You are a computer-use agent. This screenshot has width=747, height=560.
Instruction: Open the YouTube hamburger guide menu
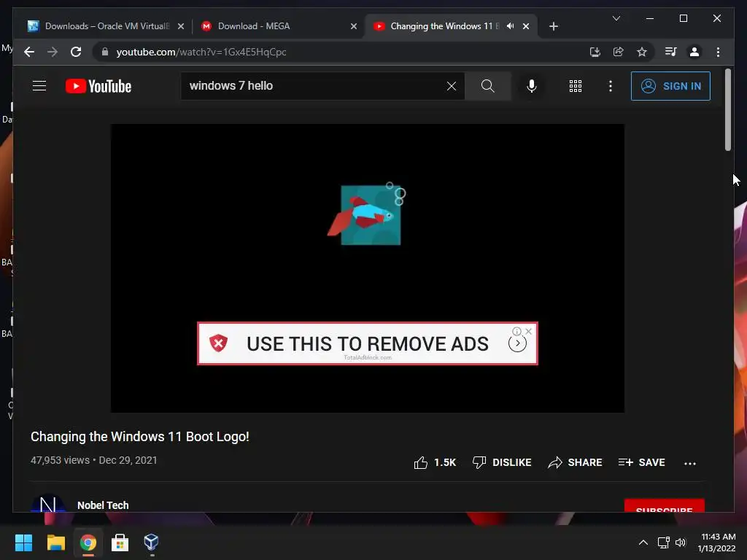pyautogui.click(x=39, y=86)
